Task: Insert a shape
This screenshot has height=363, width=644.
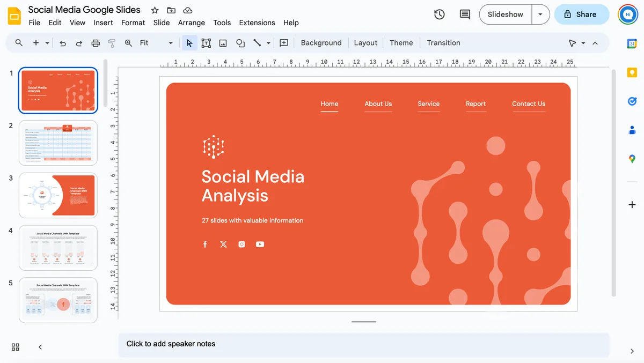Action: pos(240,43)
